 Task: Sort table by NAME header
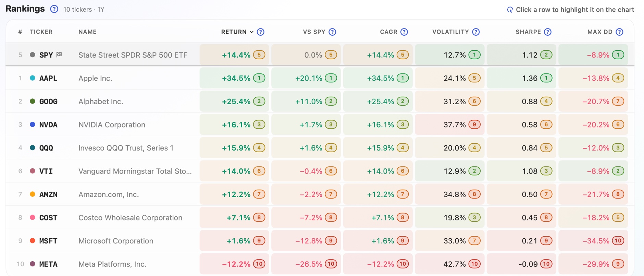pyautogui.click(x=87, y=32)
